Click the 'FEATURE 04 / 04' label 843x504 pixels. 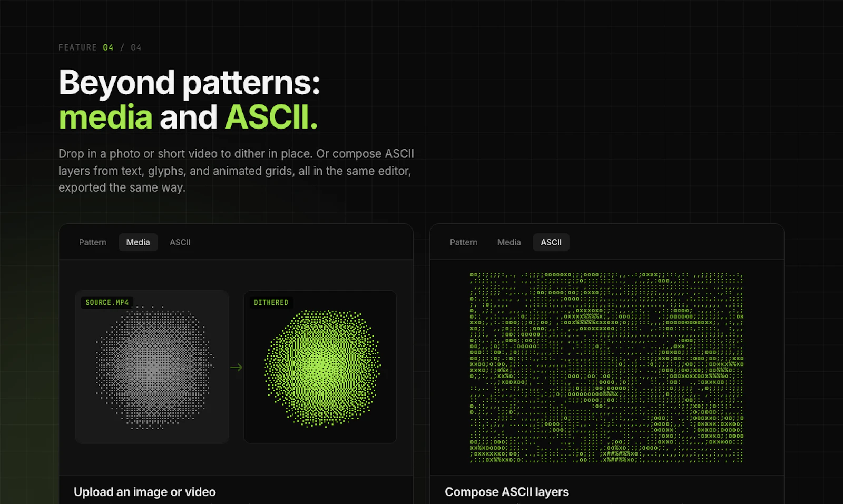tap(100, 47)
